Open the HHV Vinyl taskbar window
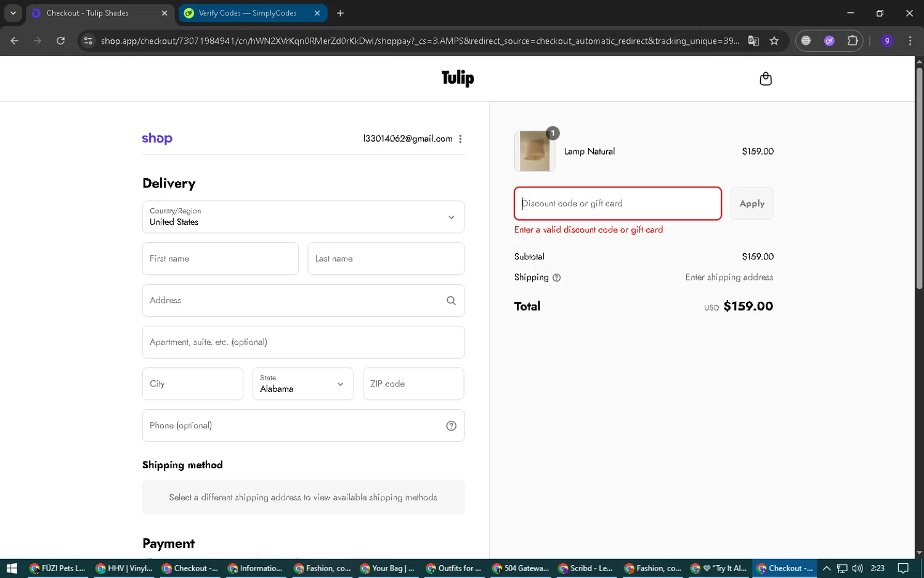This screenshot has height=578, width=924. pos(124,568)
